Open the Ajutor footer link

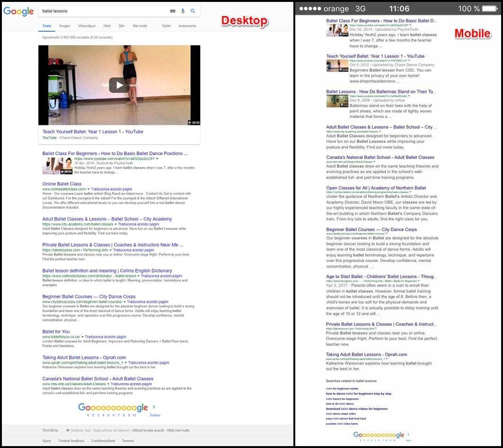point(47,440)
